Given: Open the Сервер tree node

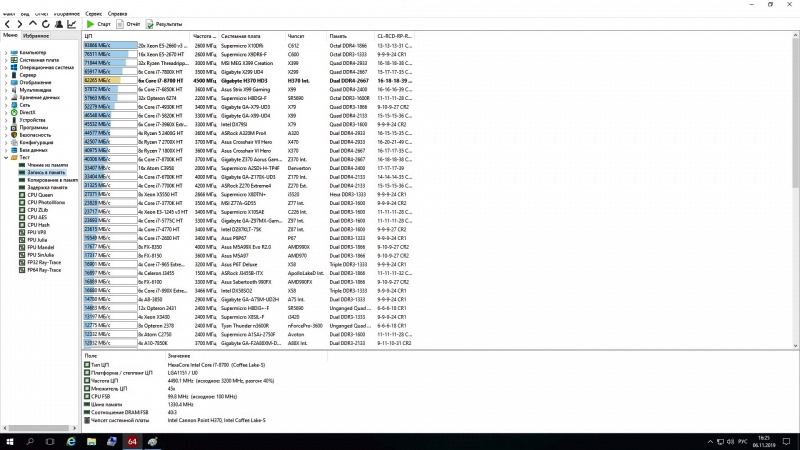Looking at the screenshot, I should (28, 75).
